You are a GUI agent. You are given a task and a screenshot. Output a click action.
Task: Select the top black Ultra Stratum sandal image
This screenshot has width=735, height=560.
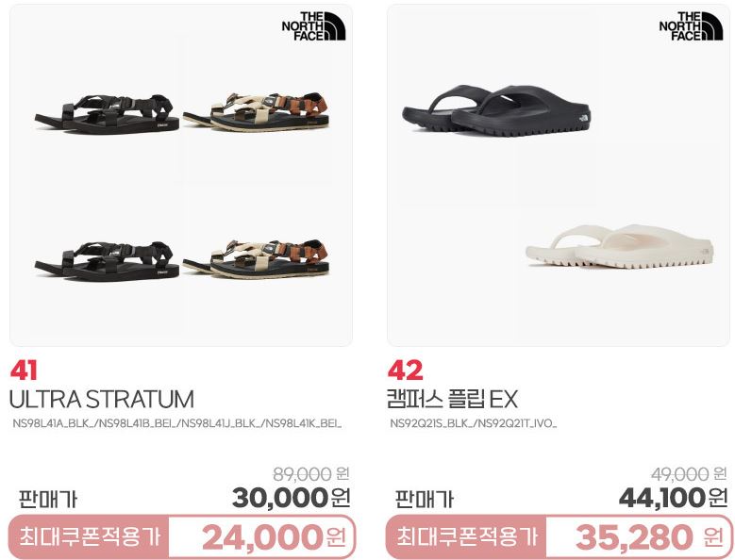[x=107, y=114]
